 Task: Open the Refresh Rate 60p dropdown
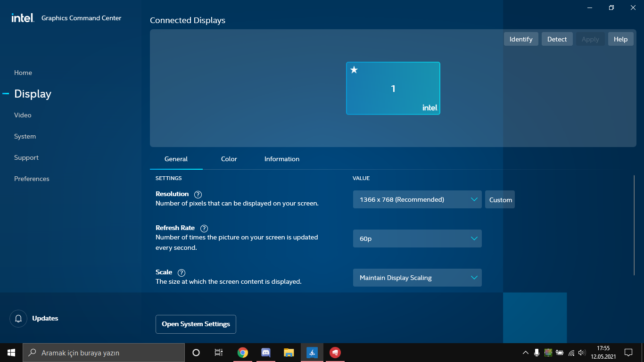coord(417,239)
